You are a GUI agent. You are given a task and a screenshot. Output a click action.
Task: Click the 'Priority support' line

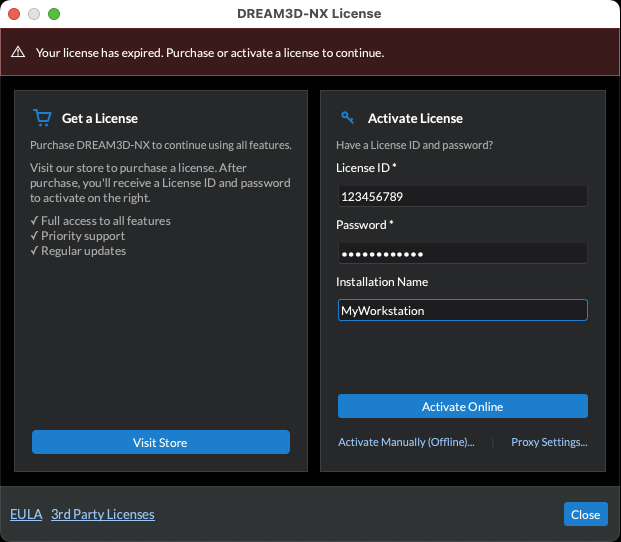(x=78, y=236)
